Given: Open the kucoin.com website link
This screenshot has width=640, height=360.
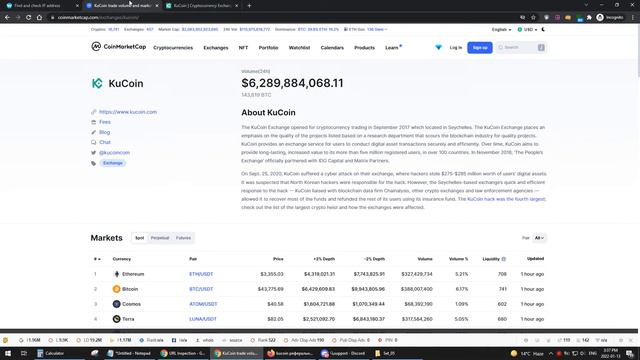Looking at the screenshot, I should [x=128, y=112].
